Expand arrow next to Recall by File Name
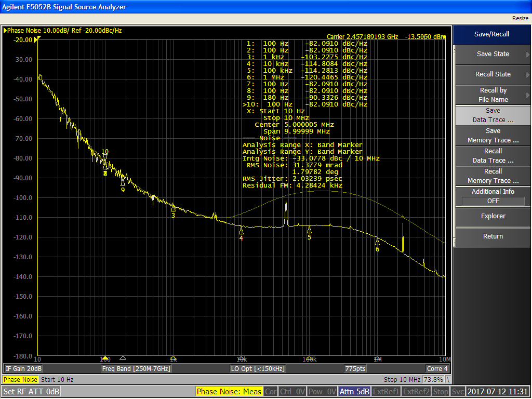Screen dimensions: 532x399 tap(528, 95)
